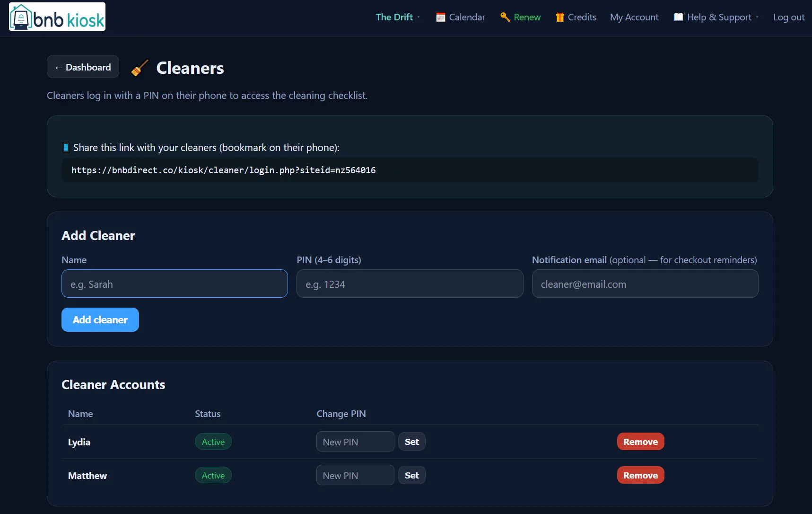Set the new PIN for Matthew

click(x=412, y=475)
